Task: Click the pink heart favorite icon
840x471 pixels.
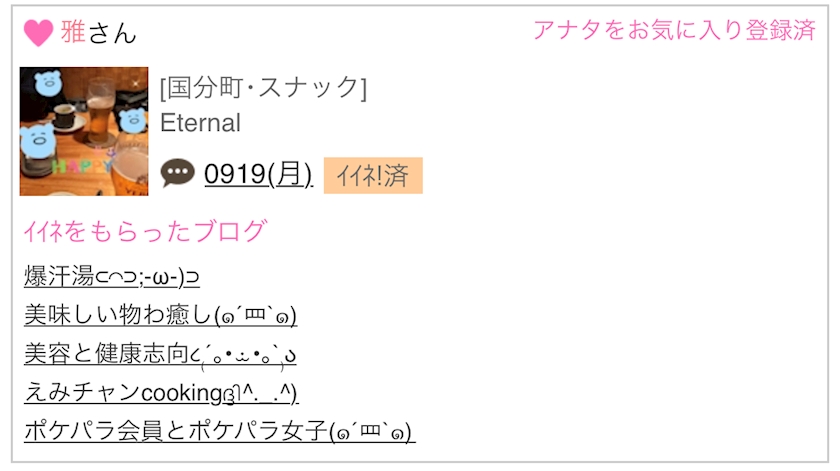Action: click(38, 33)
